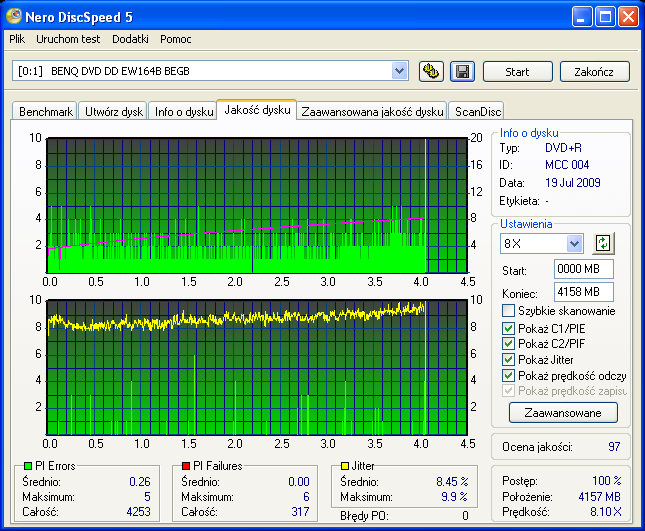Image resolution: width=645 pixels, height=531 pixels.
Task: Click the yellow Jitter legend swatch
Action: click(x=345, y=466)
